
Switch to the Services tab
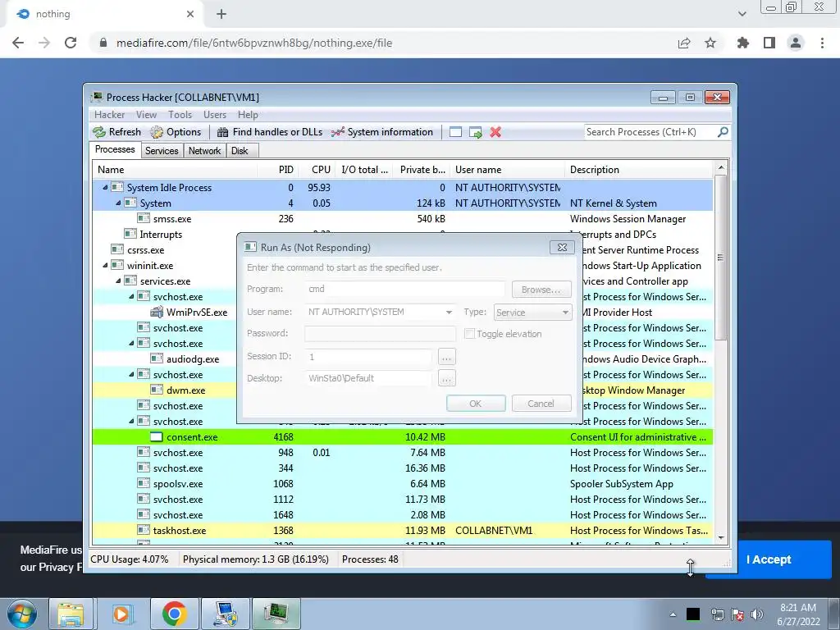click(x=162, y=151)
